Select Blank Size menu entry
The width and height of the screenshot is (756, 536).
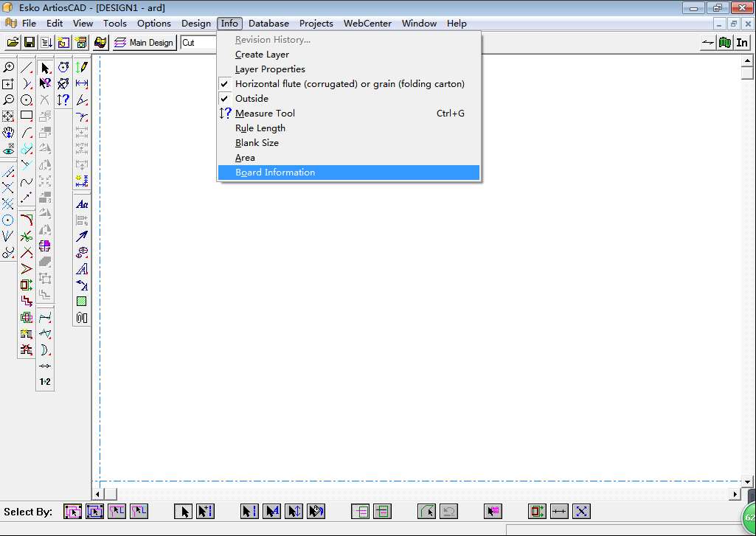[349, 143]
